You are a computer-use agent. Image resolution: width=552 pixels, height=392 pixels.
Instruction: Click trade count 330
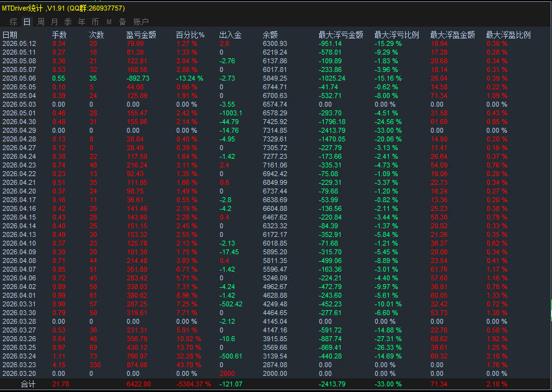point(95,365)
